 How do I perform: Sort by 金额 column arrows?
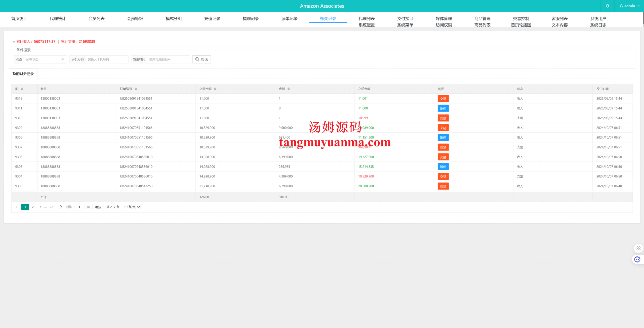[x=289, y=89]
